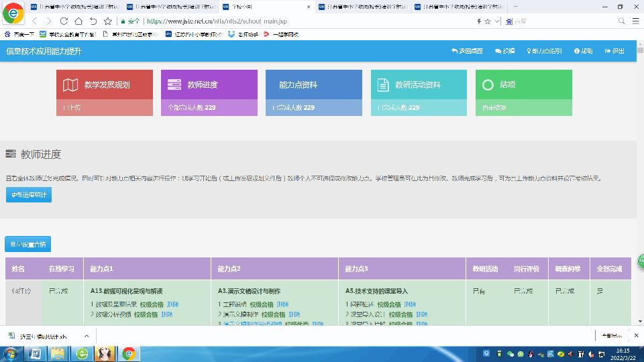Click the browser back arrow
The height and width of the screenshot is (362, 644).
tap(34, 21)
